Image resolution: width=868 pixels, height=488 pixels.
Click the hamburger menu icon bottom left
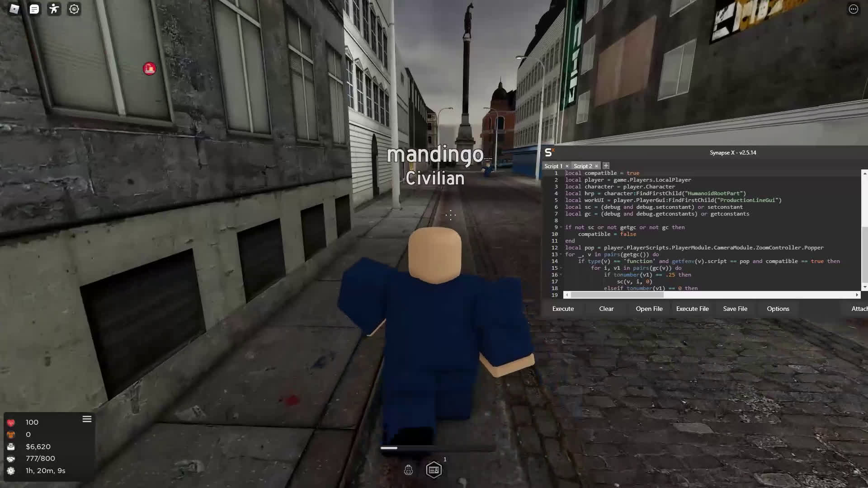click(87, 419)
